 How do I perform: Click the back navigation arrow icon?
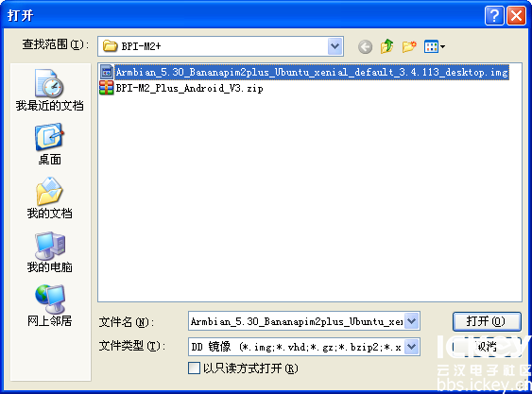tap(365, 46)
